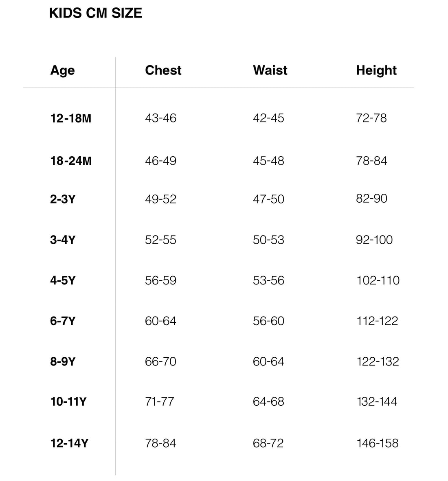Click the 12-18M age row label
Viewport: 448px width, 481px height.
coord(71,118)
